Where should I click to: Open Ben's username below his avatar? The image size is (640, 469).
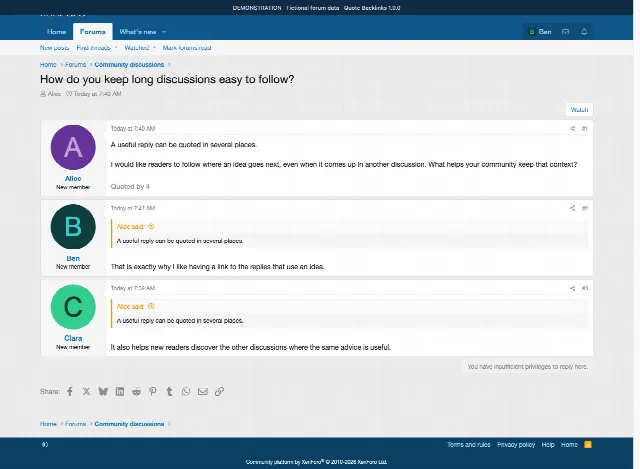73,258
